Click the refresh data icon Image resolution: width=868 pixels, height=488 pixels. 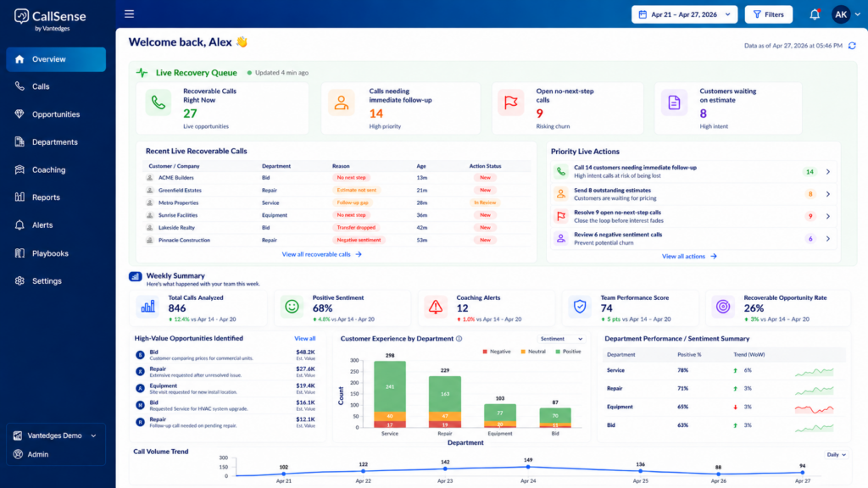(852, 46)
